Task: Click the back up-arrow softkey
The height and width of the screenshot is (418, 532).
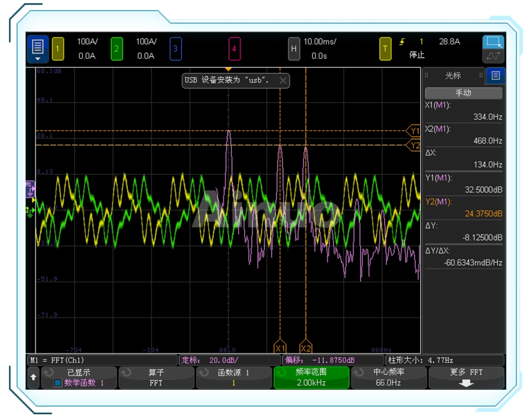Action: [33, 378]
